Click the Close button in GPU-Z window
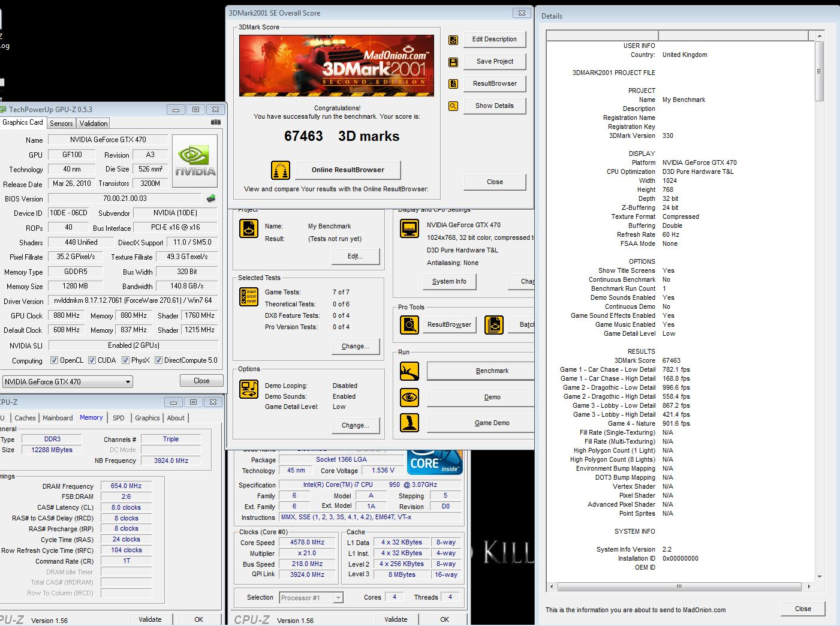 coord(201,381)
